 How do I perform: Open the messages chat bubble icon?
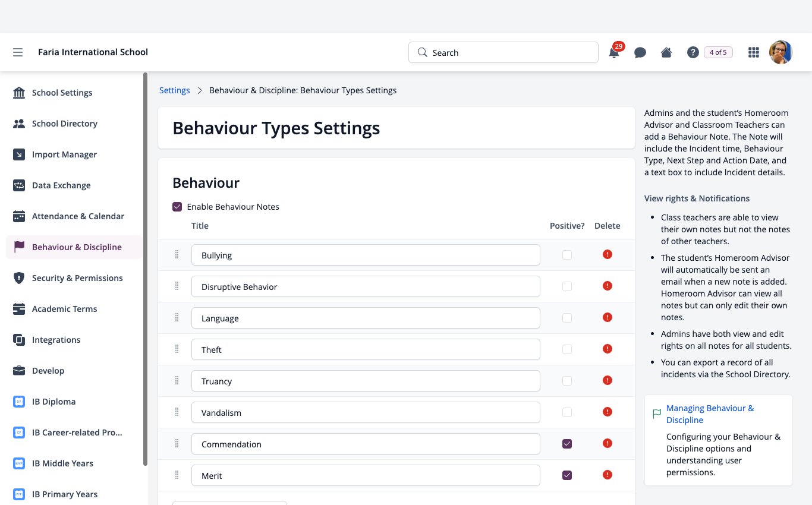point(640,52)
